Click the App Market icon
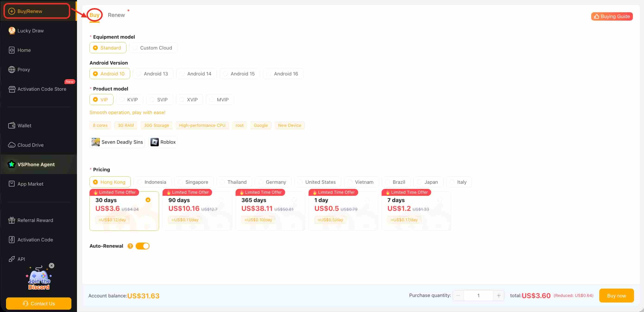Viewport: 644px width, 312px height. tap(12, 184)
